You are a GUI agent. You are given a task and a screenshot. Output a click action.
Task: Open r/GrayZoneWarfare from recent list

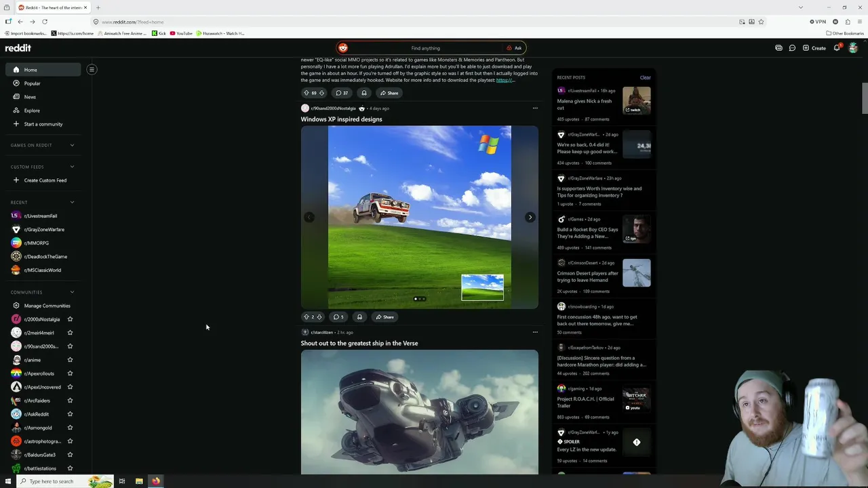point(43,229)
